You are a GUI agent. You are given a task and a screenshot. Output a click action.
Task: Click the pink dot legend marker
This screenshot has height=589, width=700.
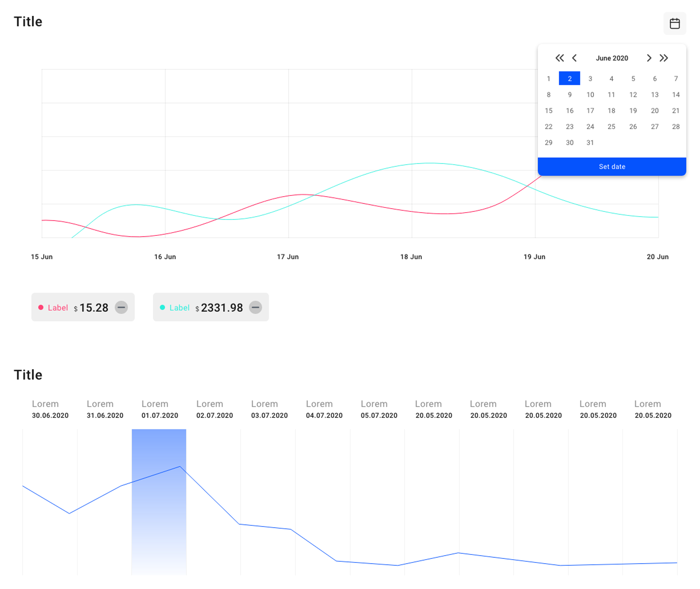41,307
